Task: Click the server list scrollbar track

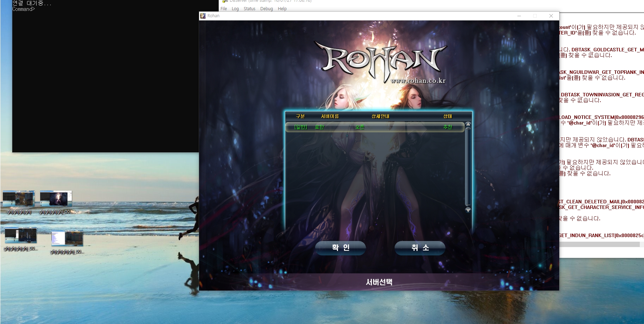Action: 468,167
